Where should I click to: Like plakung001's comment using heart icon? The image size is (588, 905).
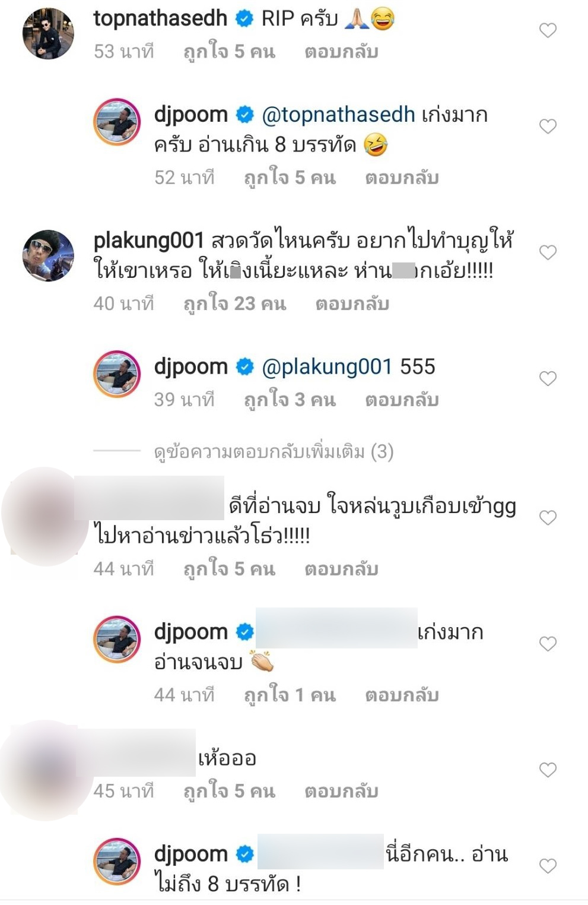548,252
